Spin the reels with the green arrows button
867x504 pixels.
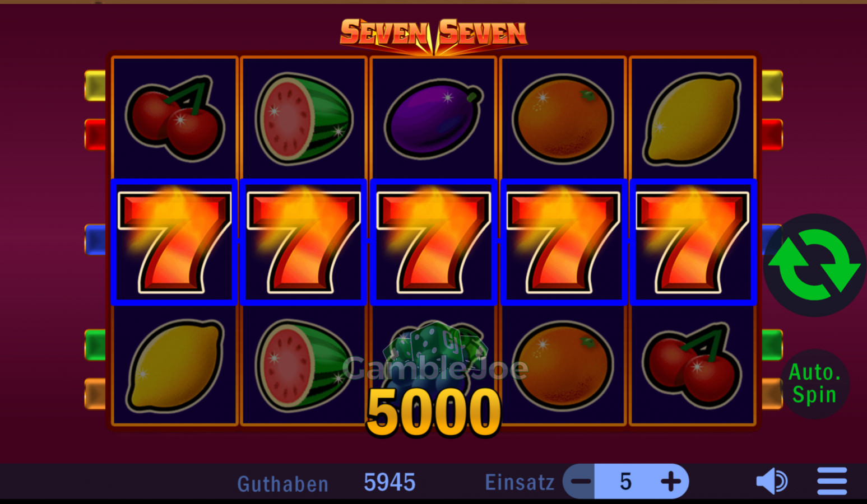pyautogui.click(x=814, y=265)
